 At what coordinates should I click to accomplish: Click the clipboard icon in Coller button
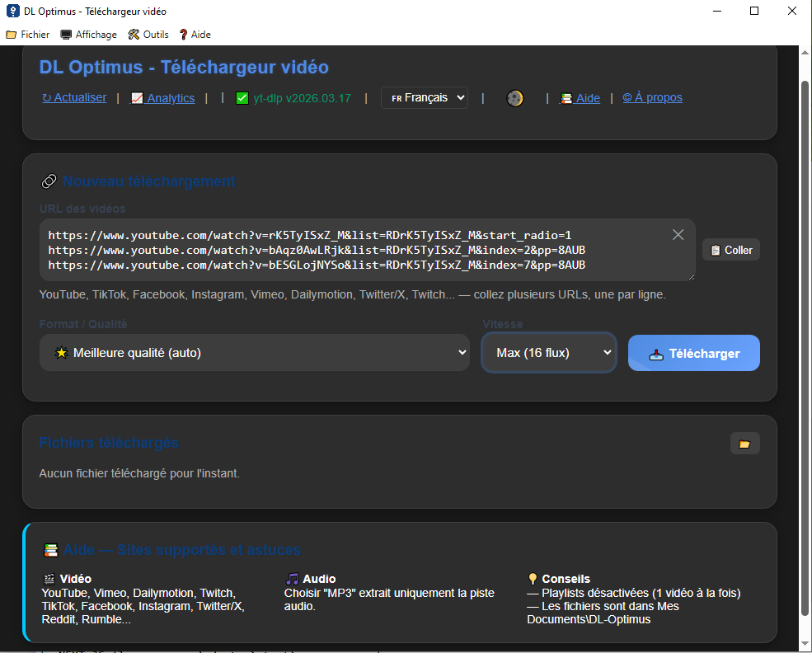click(716, 250)
